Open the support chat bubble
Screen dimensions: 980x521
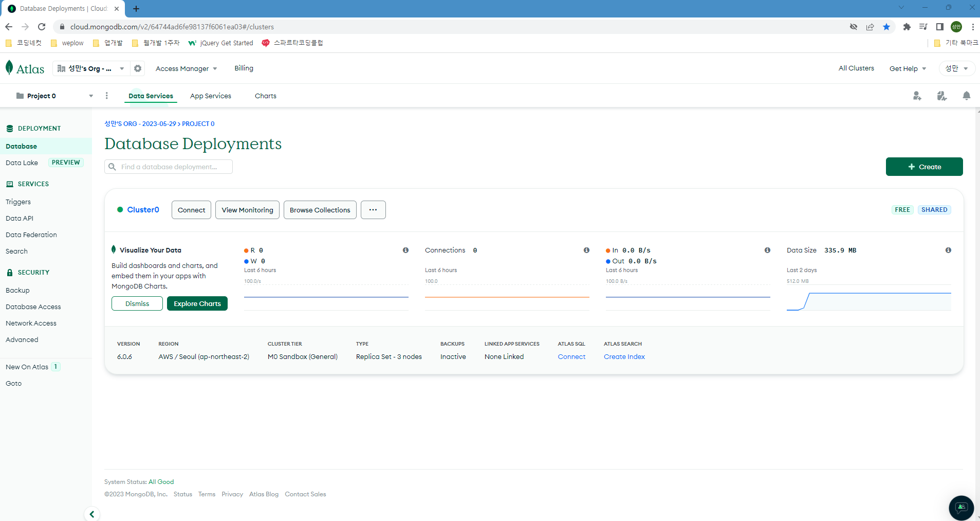[x=961, y=508]
